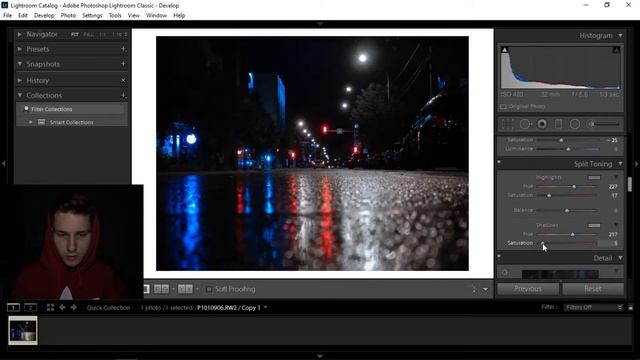
Task: Select the Adjustment Brush tool
Action: pyautogui.click(x=604, y=124)
